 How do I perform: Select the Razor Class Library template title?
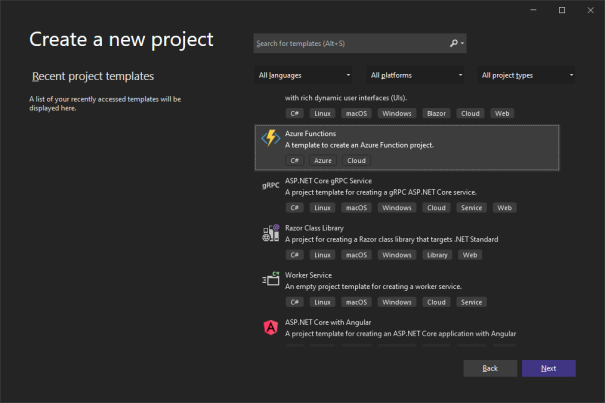(314, 228)
